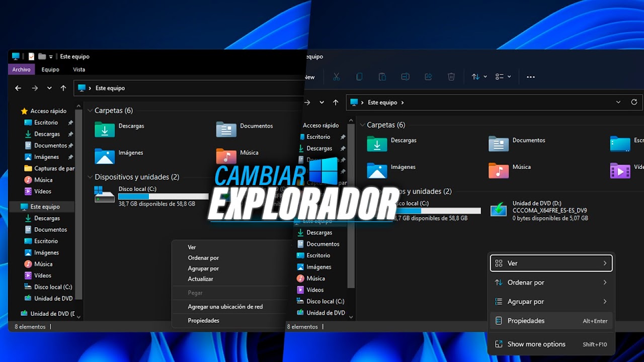Open Descargas folder in left window content
Screen dimensions: 644x362
tap(120, 129)
